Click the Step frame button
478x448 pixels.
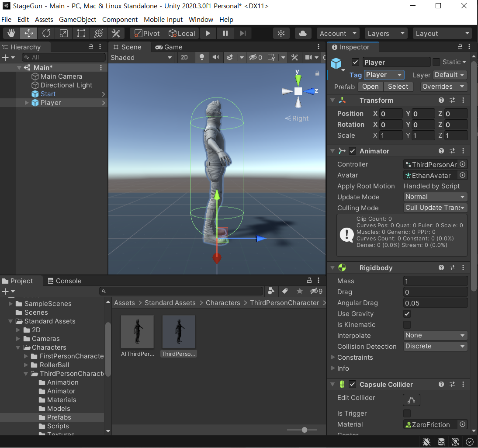click(x=242, y=33)
